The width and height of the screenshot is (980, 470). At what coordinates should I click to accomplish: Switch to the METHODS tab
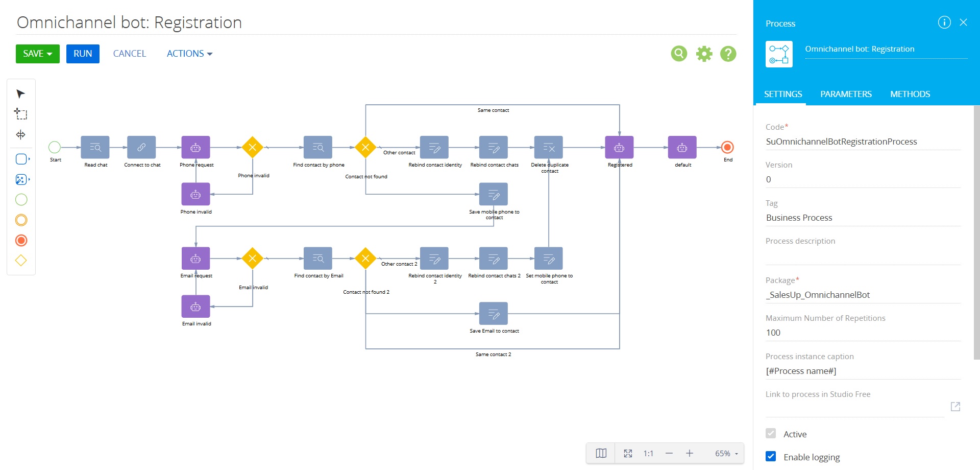(x=910, y=95)
